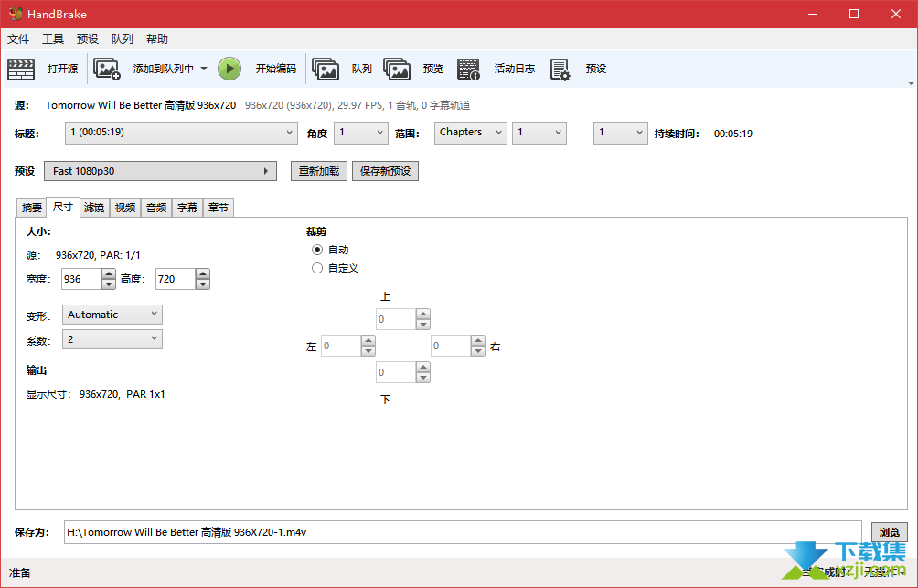Click the 持续时间 value 00:05:19
The image size is (918, 588).
[733, 134]
